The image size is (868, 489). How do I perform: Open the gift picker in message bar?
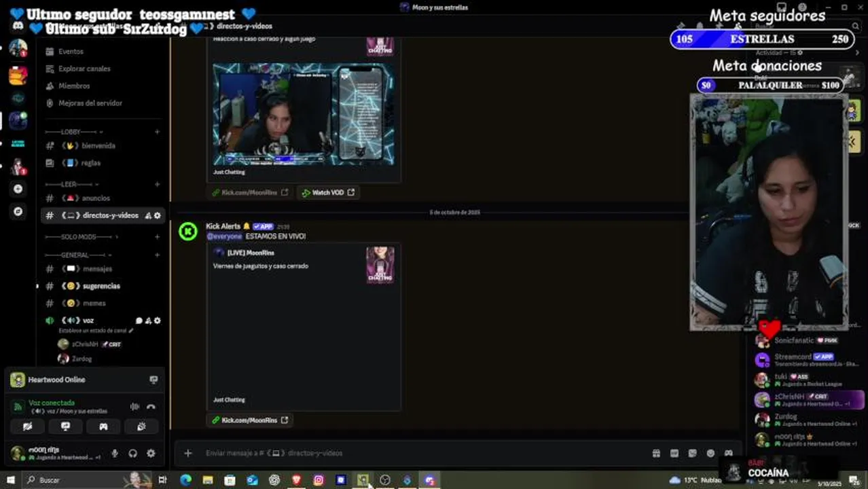pos(656,453)
